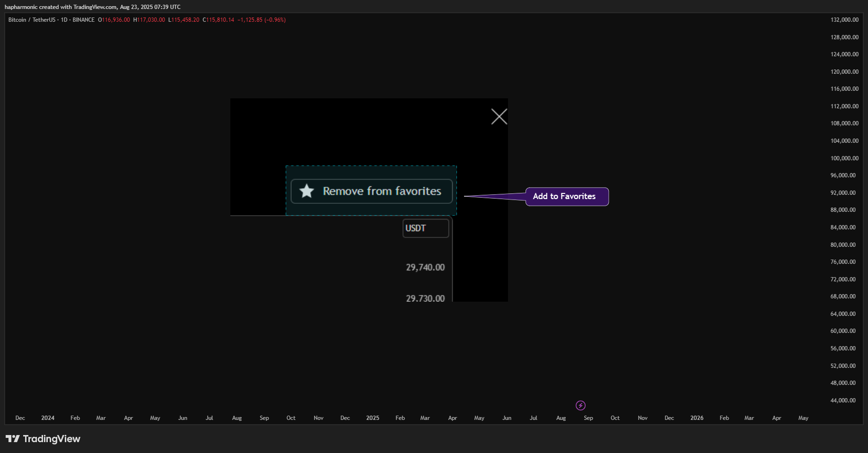Screen dimensions: 868x453
Task: Click the 96,000.00 price axis label
Action: (x=843, y=175)
